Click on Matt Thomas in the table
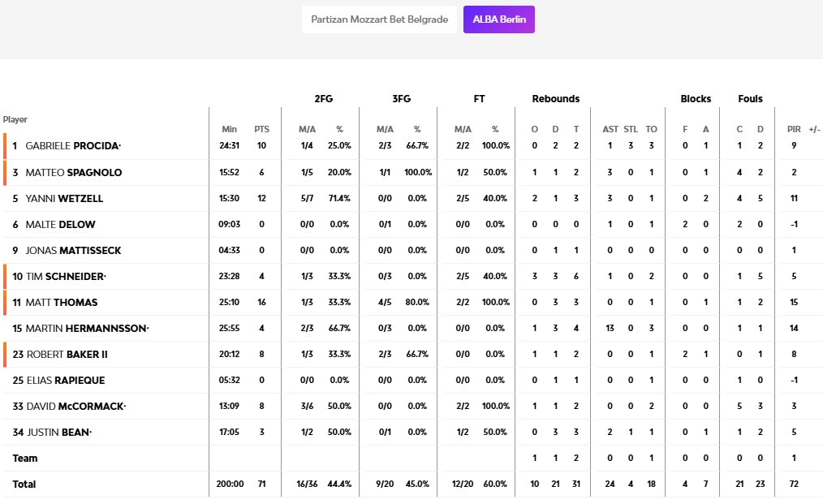 [x=62, y=303]
